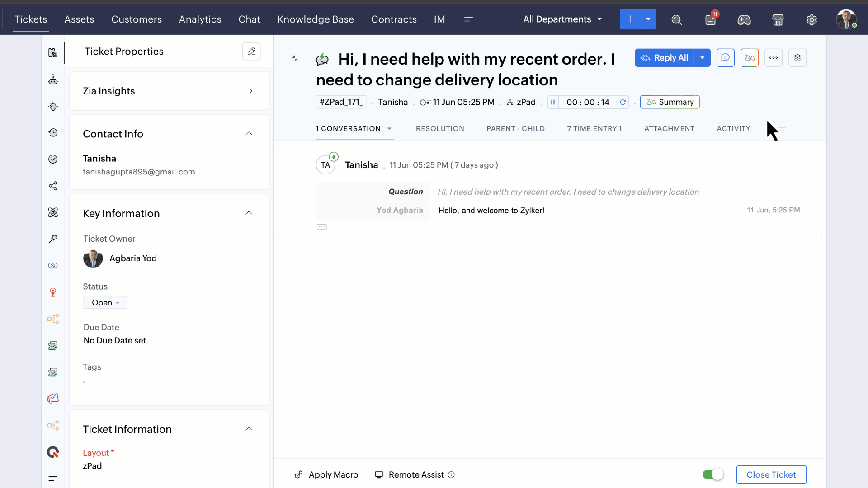Reset the timer with refresh icon

pyautogui.click(x=623, y=102)
